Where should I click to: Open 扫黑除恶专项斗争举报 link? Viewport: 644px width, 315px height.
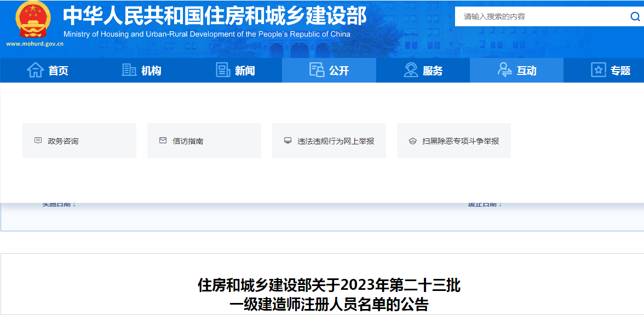454,141
